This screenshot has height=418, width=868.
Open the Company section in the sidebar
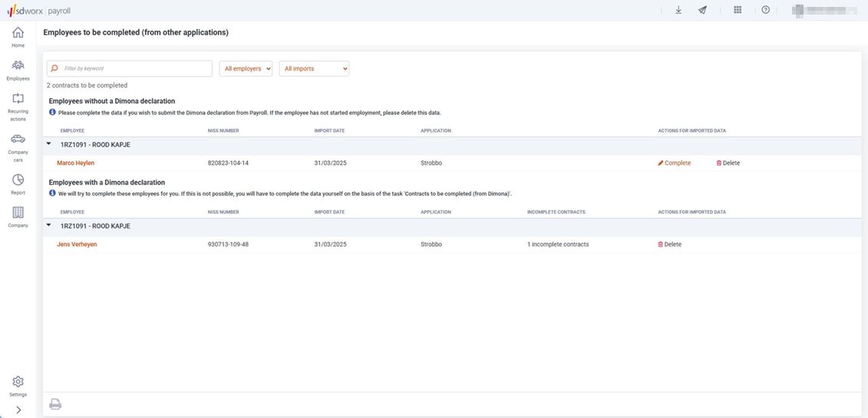point(18,215)
